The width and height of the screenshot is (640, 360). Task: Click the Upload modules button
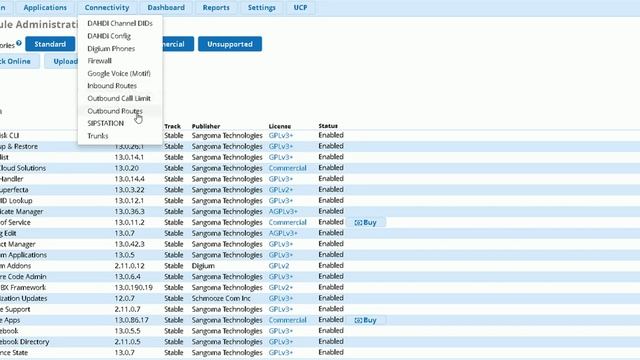click(62, 61)
